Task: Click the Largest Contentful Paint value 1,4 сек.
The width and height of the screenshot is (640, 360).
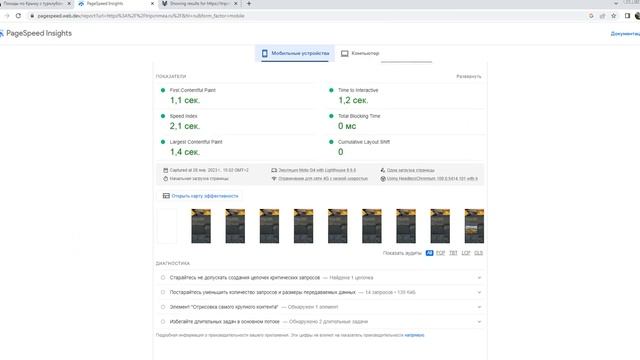Action: (185, 152)
